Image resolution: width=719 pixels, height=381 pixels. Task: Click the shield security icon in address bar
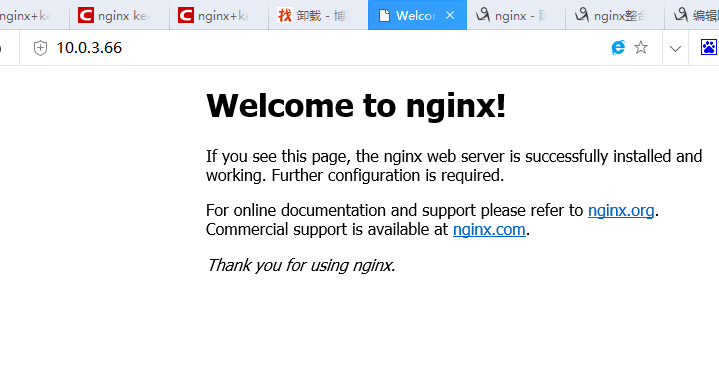coord(40,48)
